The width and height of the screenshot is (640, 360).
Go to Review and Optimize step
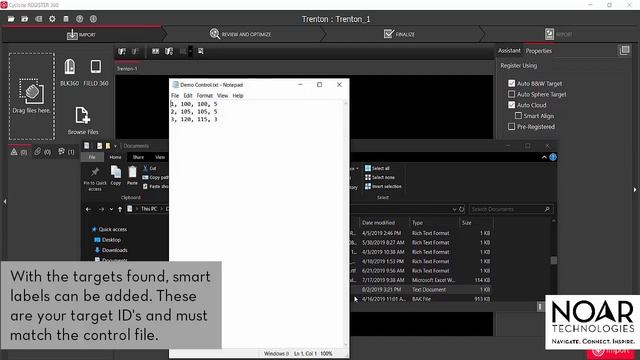pyautogui.click(x=240, y=34)
